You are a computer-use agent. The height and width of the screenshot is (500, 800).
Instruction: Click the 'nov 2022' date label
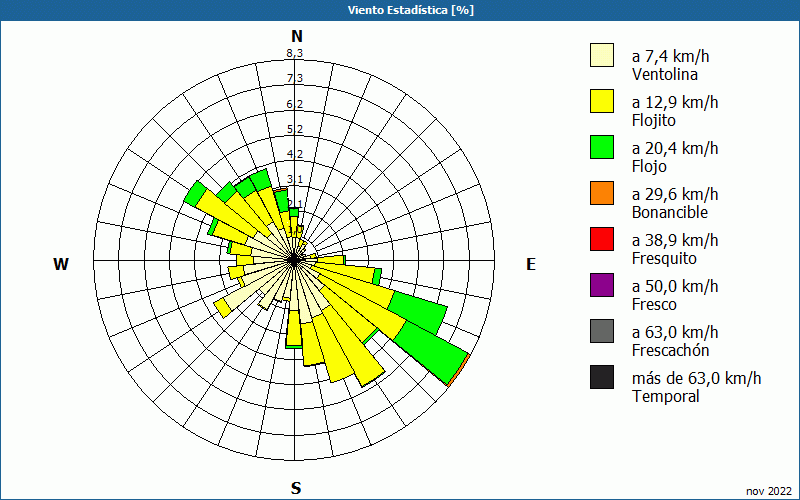click(x=769, y=491)
